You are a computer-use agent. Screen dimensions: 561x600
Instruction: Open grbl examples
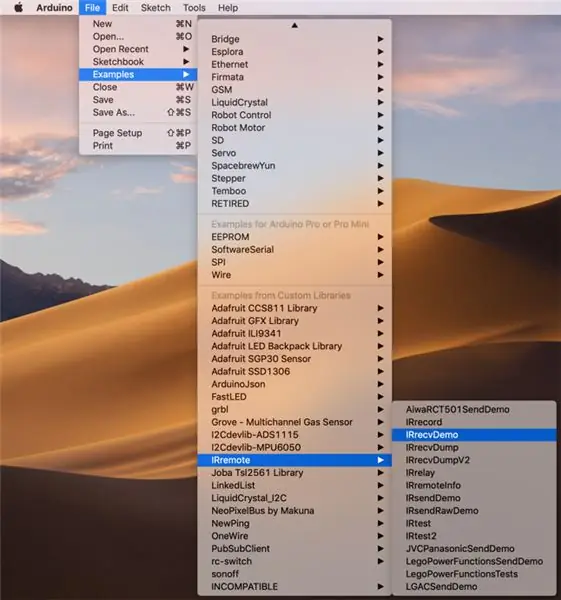point(294,409)
